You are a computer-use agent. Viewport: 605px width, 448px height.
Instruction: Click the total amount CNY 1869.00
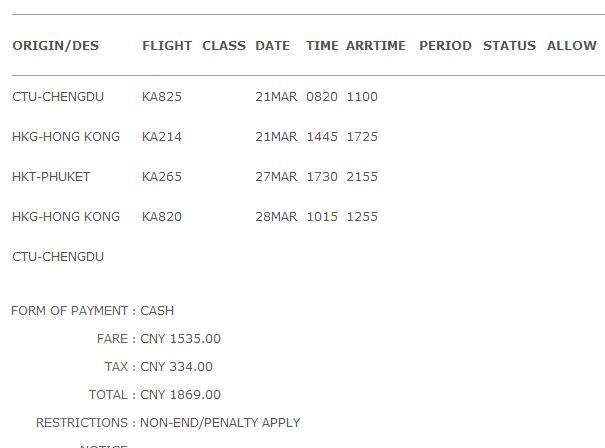(x=180, y=395)
